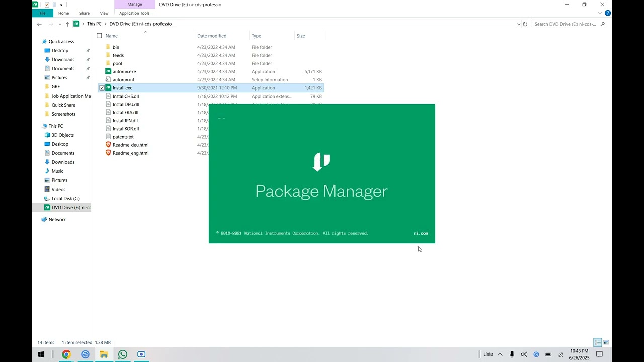
Task: Sort files by Date modified column
Action: pyautogui.click(x=212, y=36)
